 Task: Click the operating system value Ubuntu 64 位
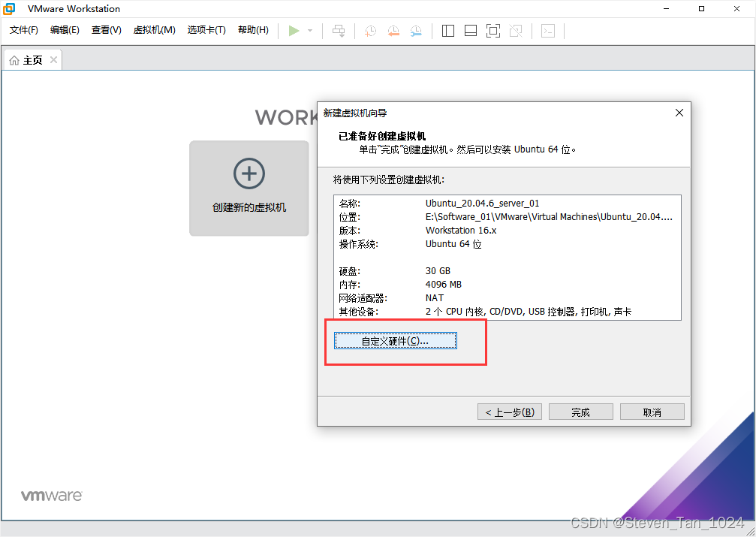[x=453, y=243]
